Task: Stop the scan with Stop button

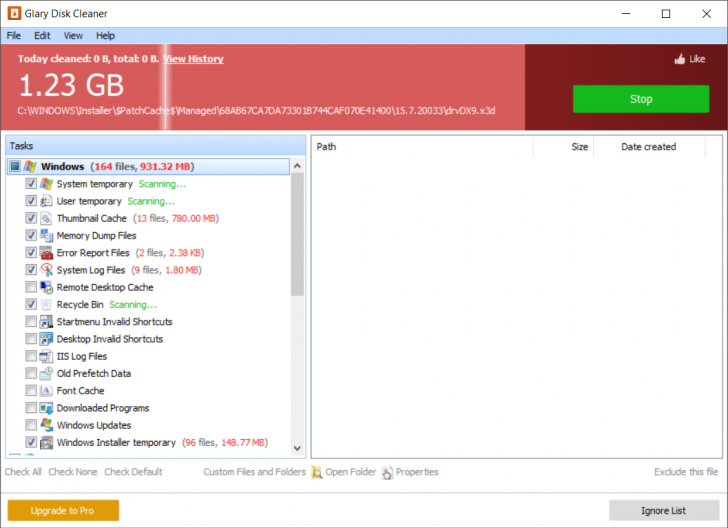Action: click(x=641, y=99)
